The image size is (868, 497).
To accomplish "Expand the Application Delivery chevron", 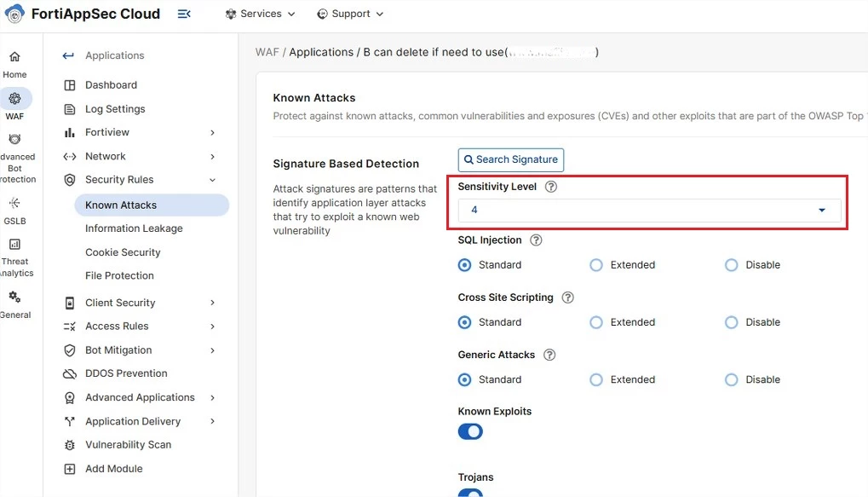I will [213, 422].
